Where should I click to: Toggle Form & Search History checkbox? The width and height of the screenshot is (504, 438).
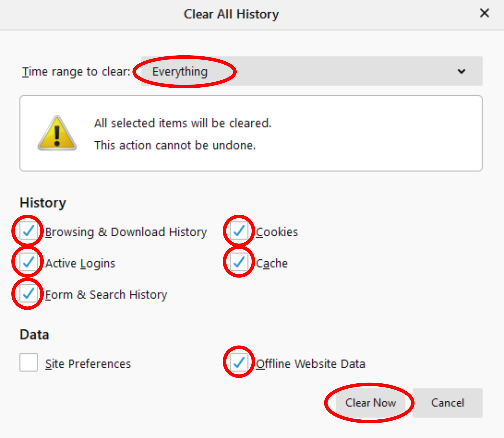point(28,293)
